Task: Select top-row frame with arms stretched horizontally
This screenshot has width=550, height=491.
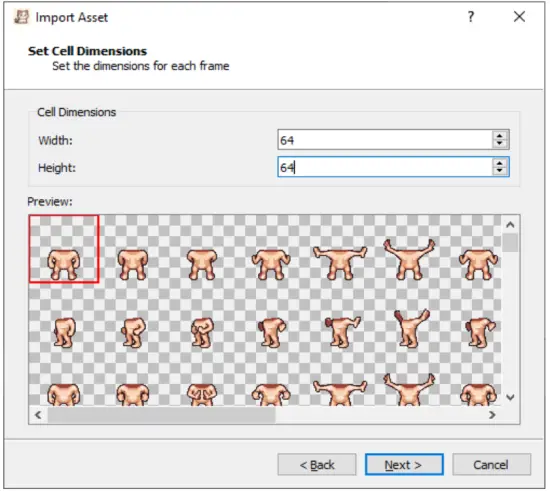Action: click(340, 263)
